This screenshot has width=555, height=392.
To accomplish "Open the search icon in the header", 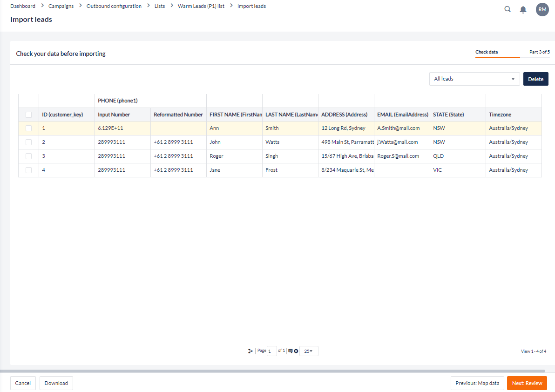I will click(508, 9).
